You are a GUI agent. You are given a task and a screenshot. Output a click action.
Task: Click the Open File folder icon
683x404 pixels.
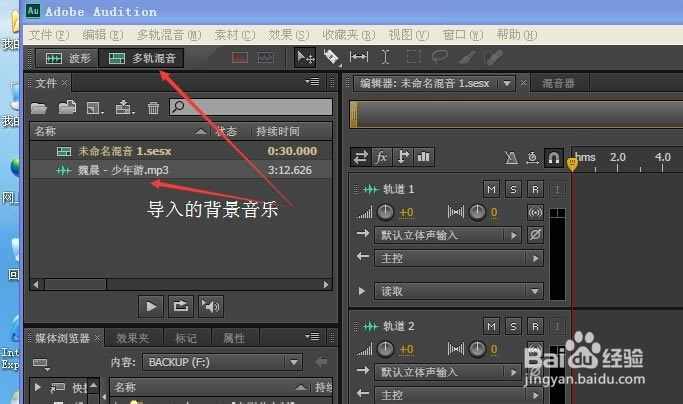pos(39,108)
